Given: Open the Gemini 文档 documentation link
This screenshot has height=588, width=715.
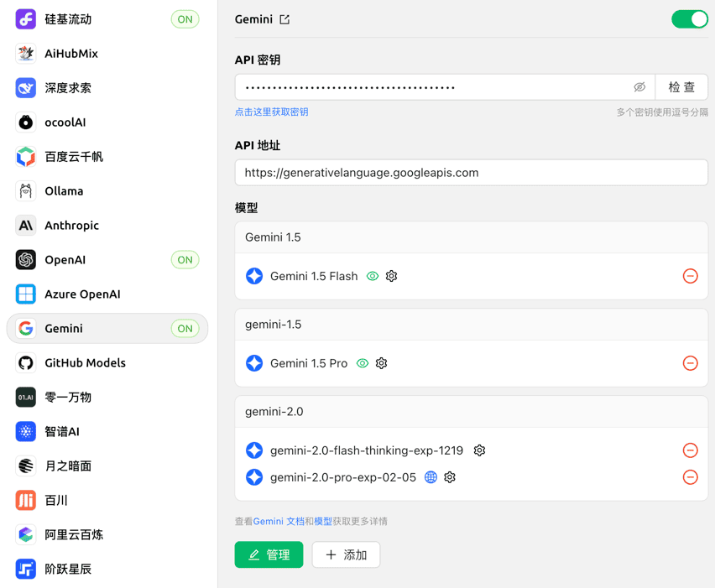Looking at the screenshot, I should tap(279, 522).
